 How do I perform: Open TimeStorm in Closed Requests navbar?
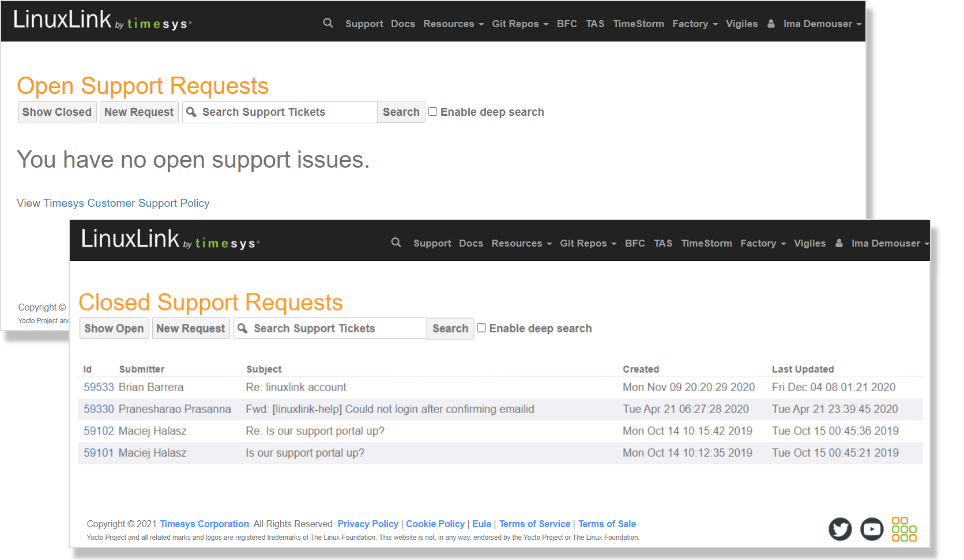click(706, 243)
